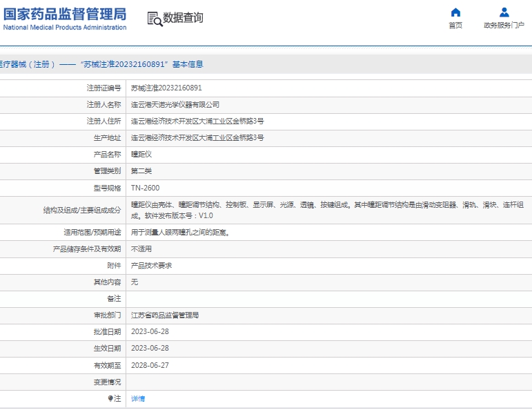532x410 pixels.
Task: Click intended use 用于测量人眼两瞳孔之间的距离
Action: (x=181, y=233)
